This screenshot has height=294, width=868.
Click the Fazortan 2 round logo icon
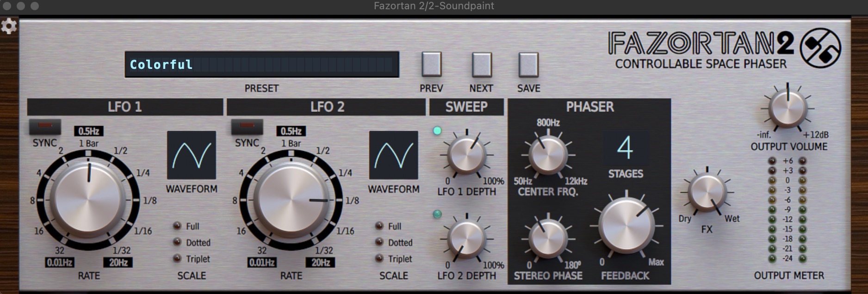(x=820, y=48)
